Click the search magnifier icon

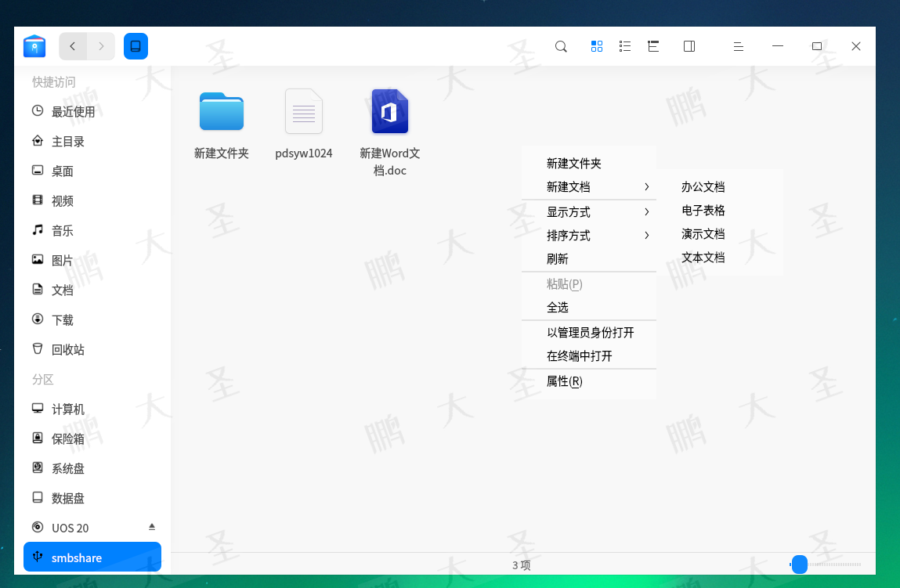561,46
